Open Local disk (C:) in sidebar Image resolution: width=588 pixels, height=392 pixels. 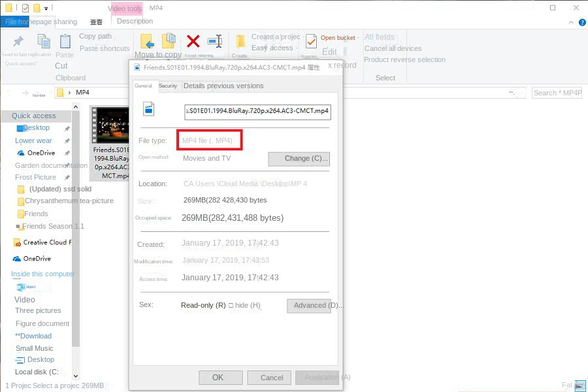(37, 372)
